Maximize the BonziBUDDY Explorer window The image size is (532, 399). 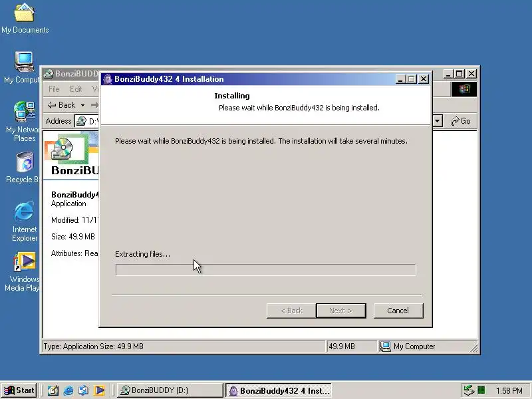point(460,74)
